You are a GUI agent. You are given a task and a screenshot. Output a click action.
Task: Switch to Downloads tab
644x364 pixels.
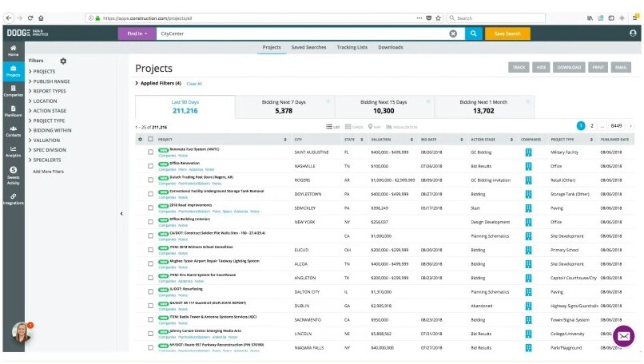(x=391, y=47)
